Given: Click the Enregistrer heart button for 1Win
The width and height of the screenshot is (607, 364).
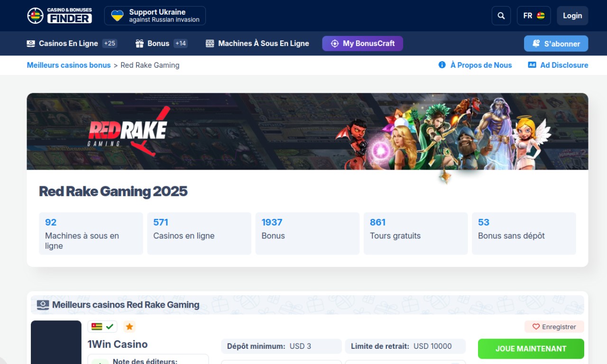Looking at the screenshot, I should [554, 327].
